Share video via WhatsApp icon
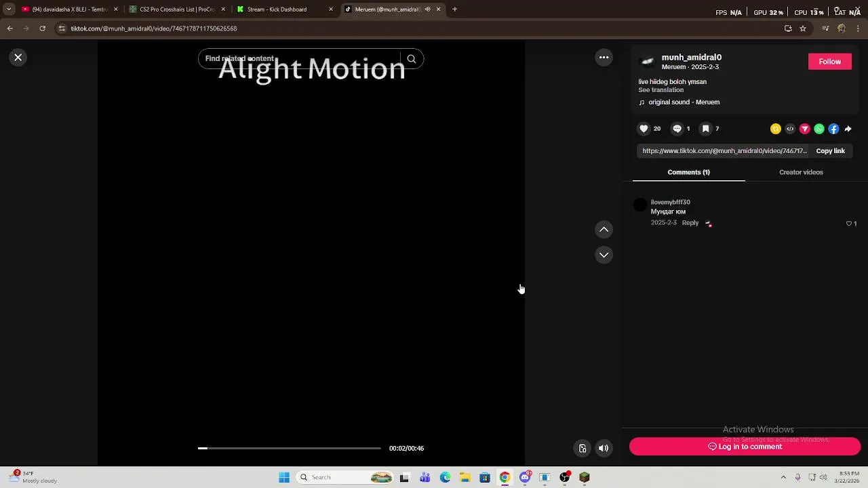868x488 pixels. point(819,129)
